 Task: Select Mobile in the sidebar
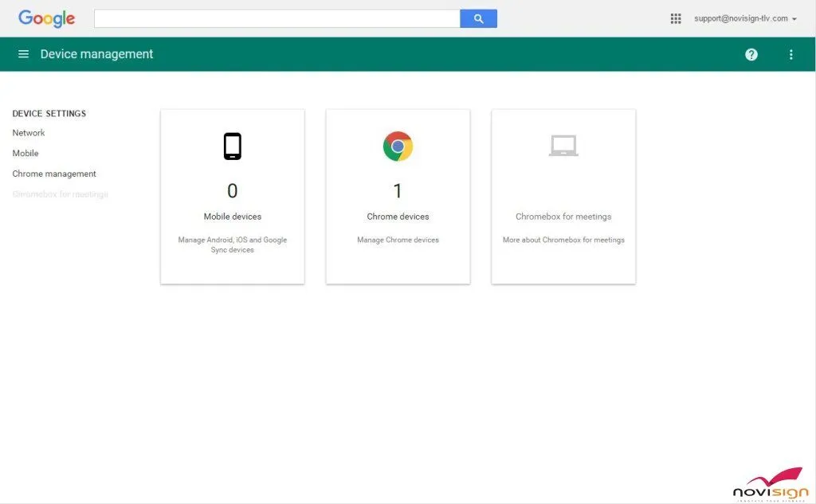tap(25, 153)
